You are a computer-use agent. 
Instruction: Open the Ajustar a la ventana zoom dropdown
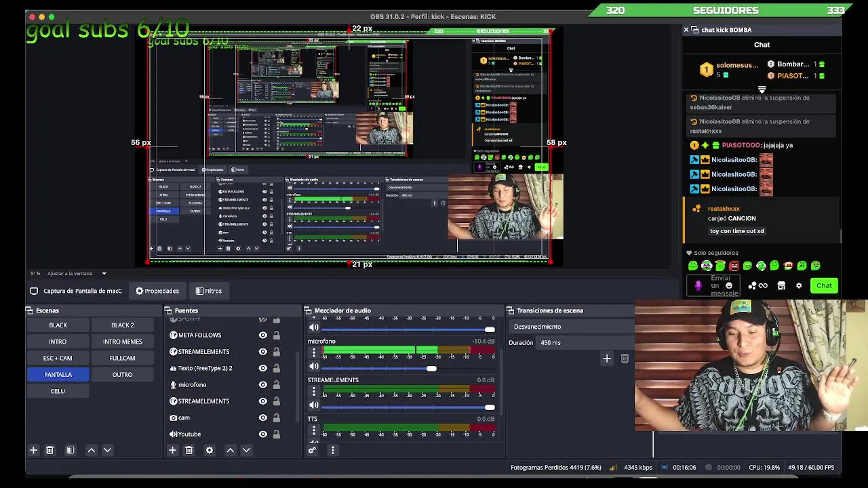coord(104,274)
